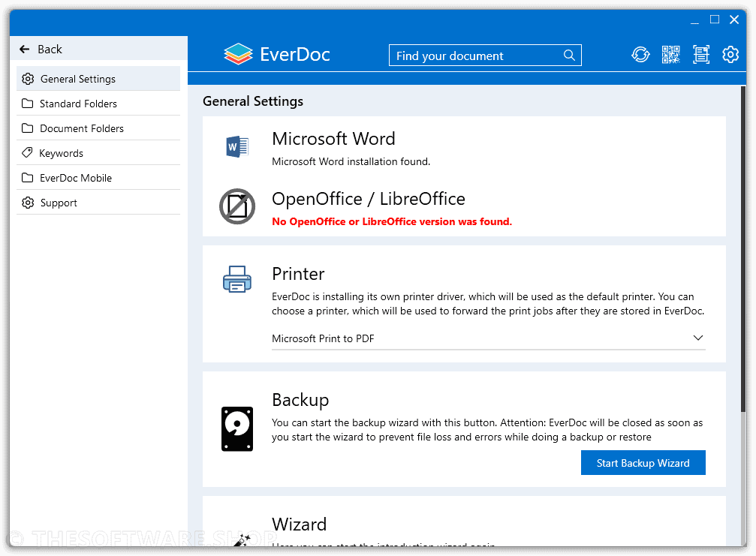Screen dimensions: 756x556
Task: Start the Backup Wizard
Action: pyautogui.click(x=643, y=462)
